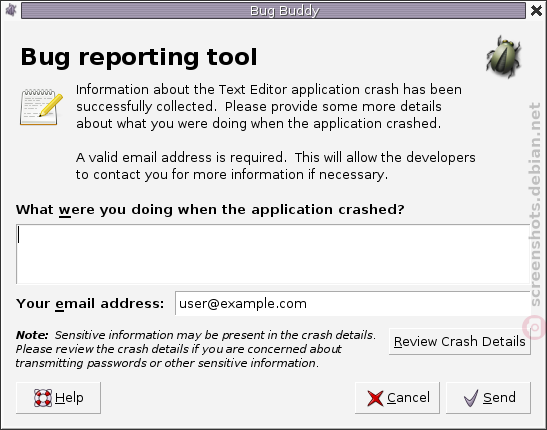Send the bug report
The image size is (547, 430).
click(488, 398)
